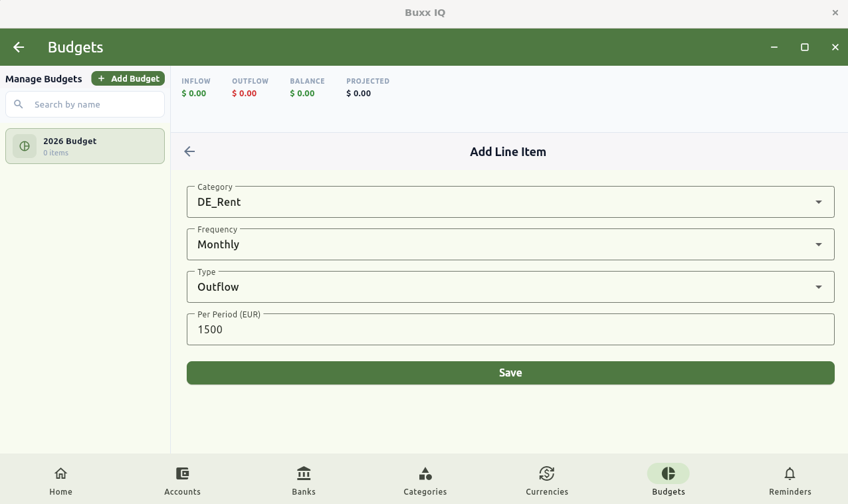
Task: Open the Frequency dropdown showing Monthly
Action: tap(510, 244)
